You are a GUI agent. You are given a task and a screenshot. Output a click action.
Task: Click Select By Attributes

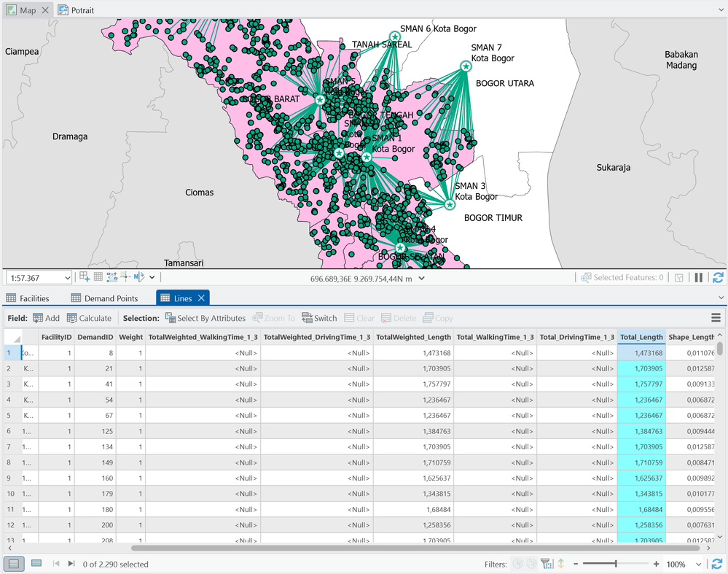(205, 318)
